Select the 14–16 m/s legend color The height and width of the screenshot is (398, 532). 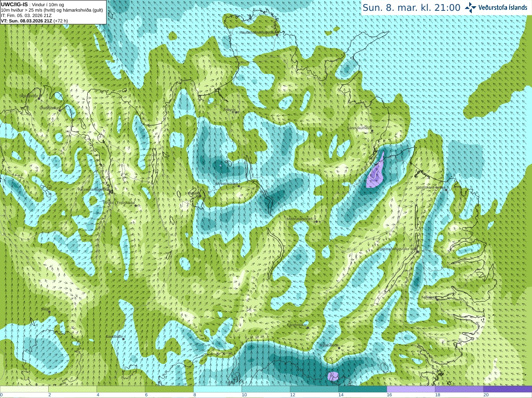pos(362,389)
